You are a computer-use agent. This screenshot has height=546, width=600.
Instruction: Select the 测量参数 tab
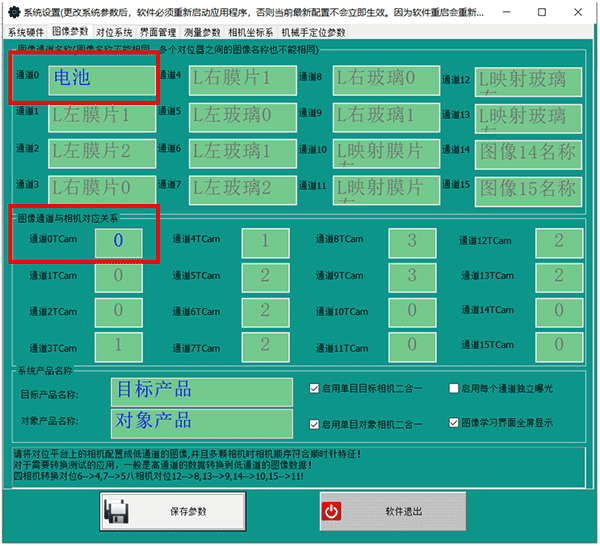pos(203,32)
